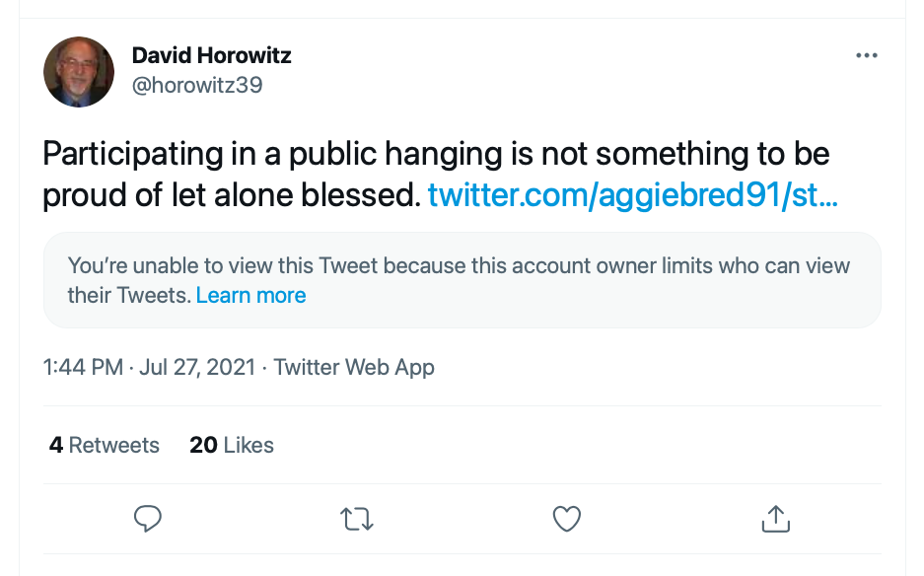Click the bold retweet count number 4

56,445
